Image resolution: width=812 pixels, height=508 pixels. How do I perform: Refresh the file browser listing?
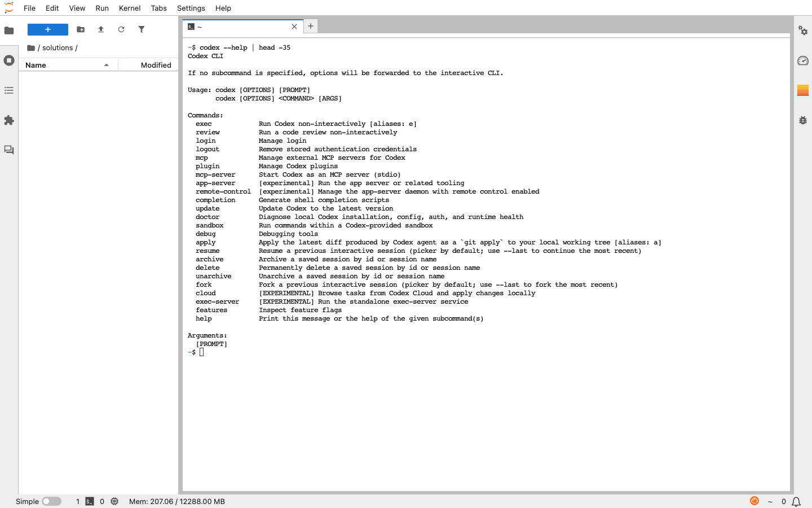[121, 29]
